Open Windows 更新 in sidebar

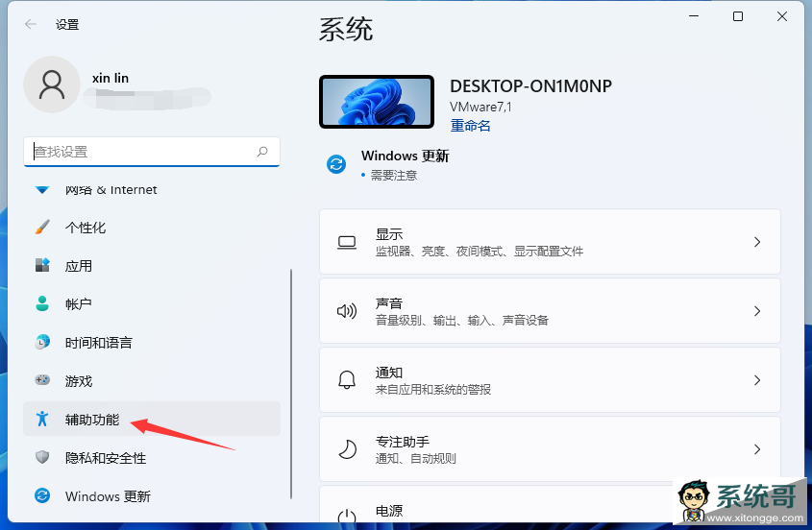coord(151,495)
